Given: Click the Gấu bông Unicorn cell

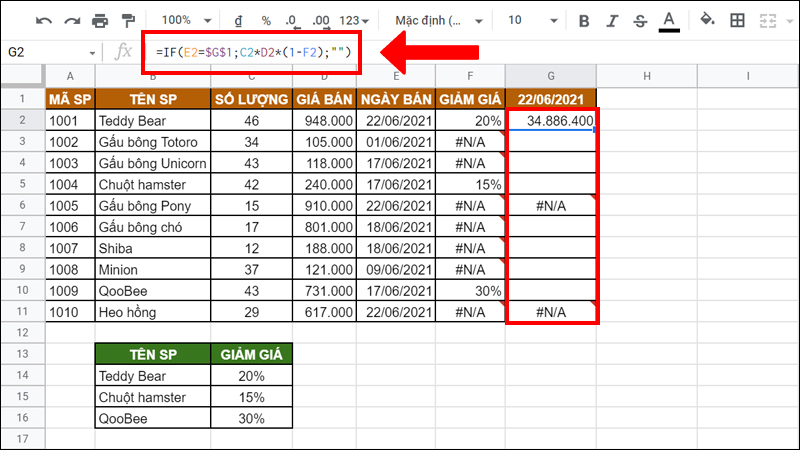Looking at the screenshot, I should [153, 163].
